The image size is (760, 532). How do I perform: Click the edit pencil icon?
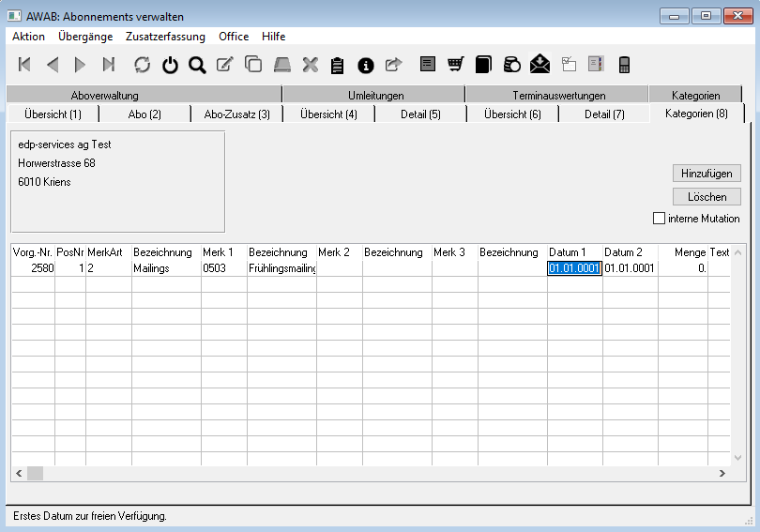pos(225,65)
